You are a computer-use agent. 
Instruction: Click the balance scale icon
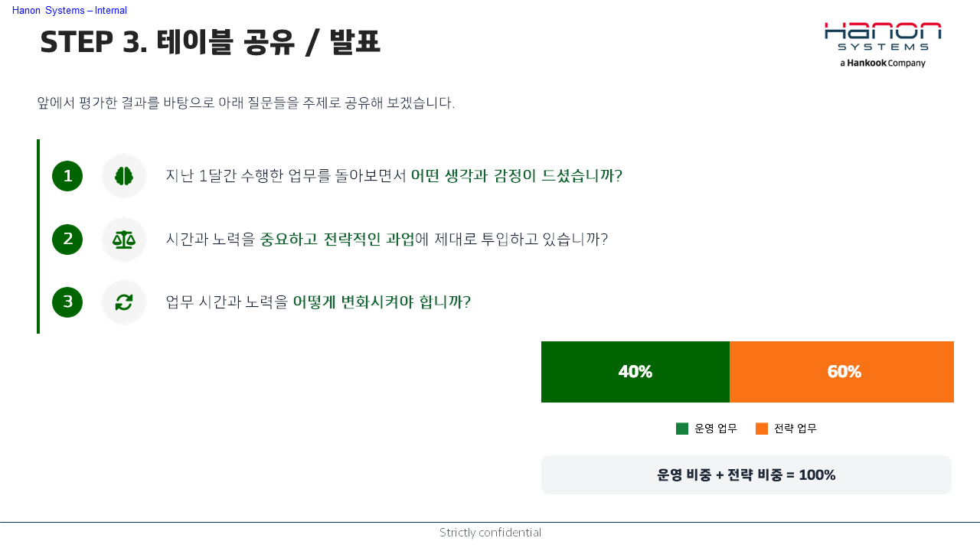pos(124,240)
